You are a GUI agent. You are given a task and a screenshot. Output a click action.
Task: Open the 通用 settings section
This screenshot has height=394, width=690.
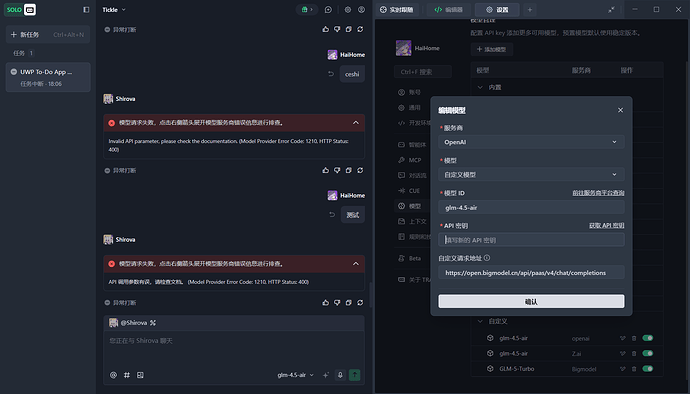409,107
